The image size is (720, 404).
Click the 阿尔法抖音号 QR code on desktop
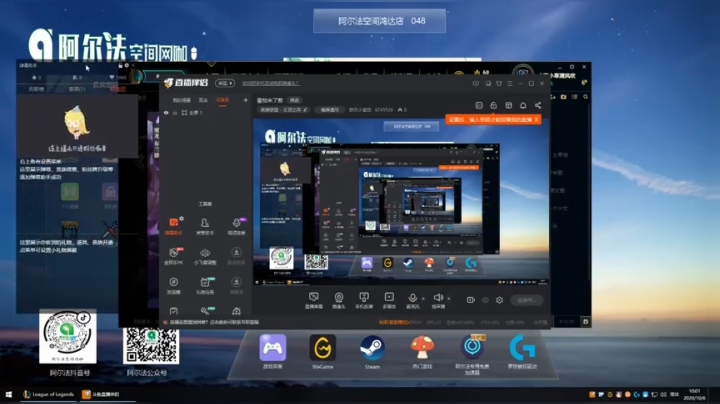(x=68, y=337)
